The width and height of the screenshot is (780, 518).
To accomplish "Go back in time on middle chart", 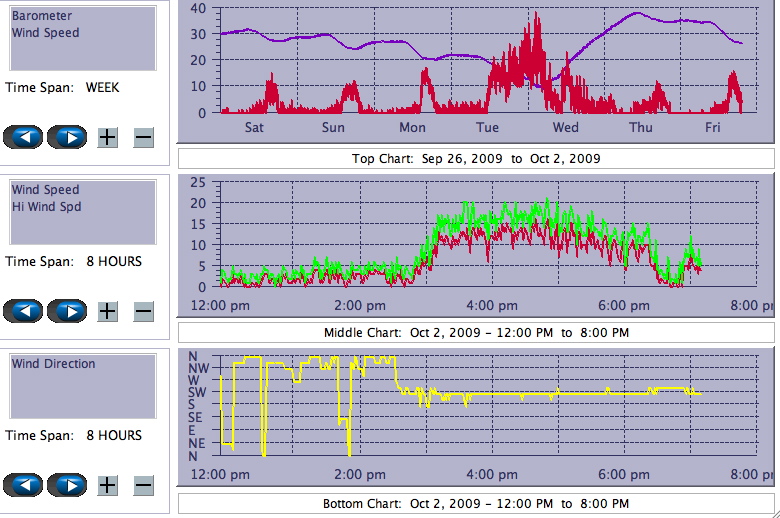I will [23, 311].
